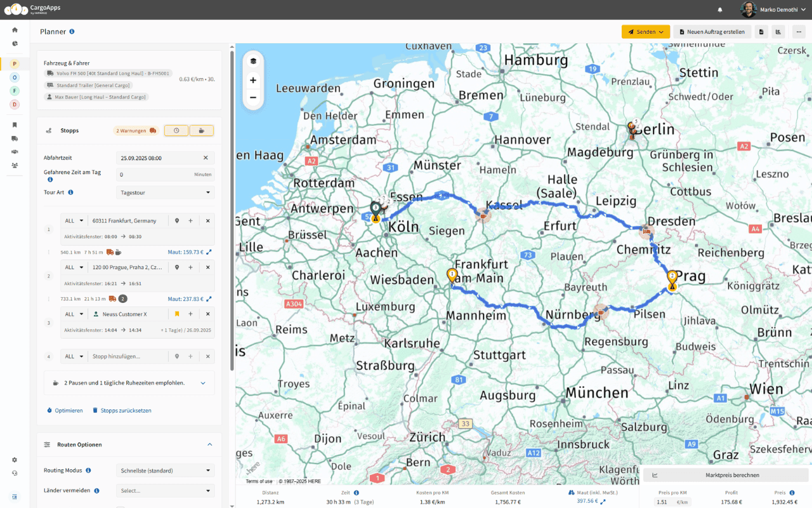The height and width of the screenshot is (508, 812).
Task: Click the chart icon beside the PDF export icon
Action: (x=778, y=31)
